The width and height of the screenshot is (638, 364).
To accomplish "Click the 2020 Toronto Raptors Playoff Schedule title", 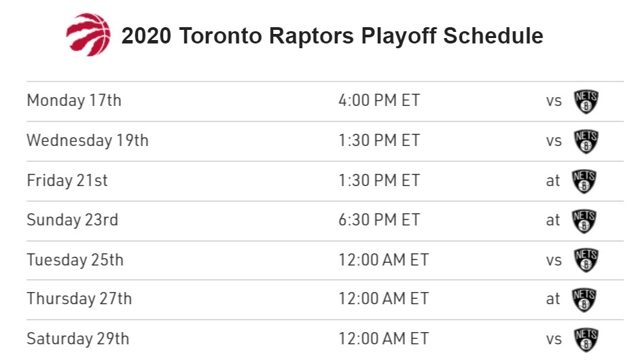I will 332,36.
